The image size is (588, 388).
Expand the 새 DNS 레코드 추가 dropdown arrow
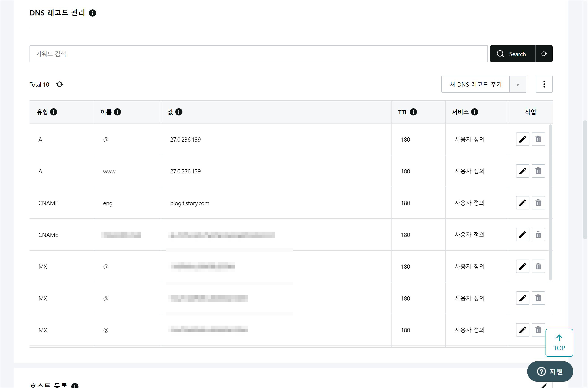(x=518, y=85)
